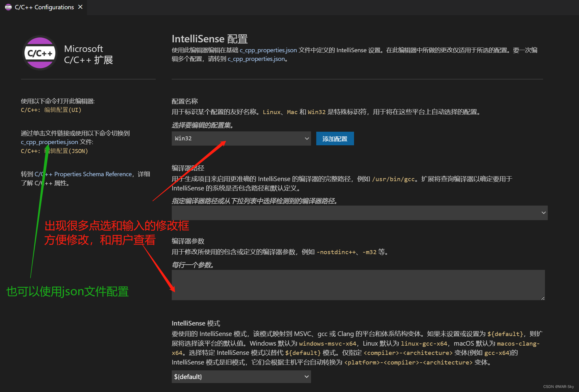The height and width of the screenshot is (392, 579).
Task: Click the 添加配置 button
Action: pyautogui.click(x=335, y=139)
